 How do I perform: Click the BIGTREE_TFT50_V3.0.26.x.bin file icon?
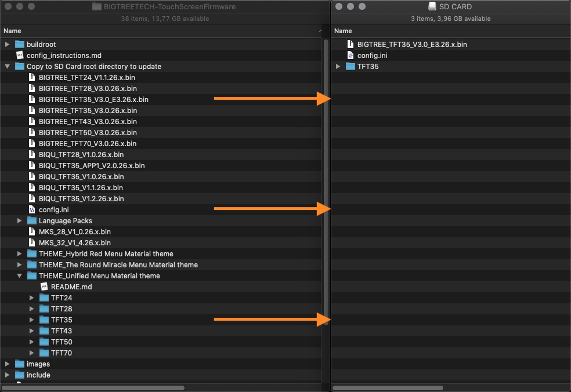[32, 132]
